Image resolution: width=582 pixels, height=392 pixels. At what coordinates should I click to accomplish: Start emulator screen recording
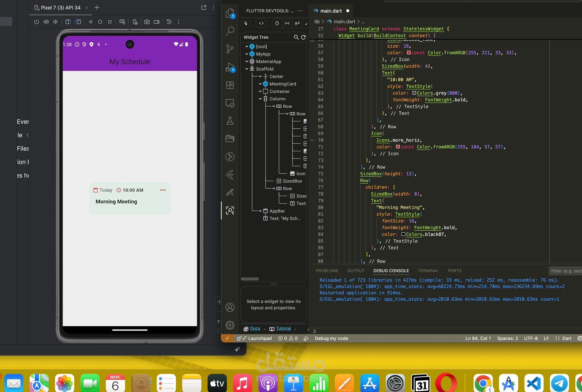coord(157,22)
